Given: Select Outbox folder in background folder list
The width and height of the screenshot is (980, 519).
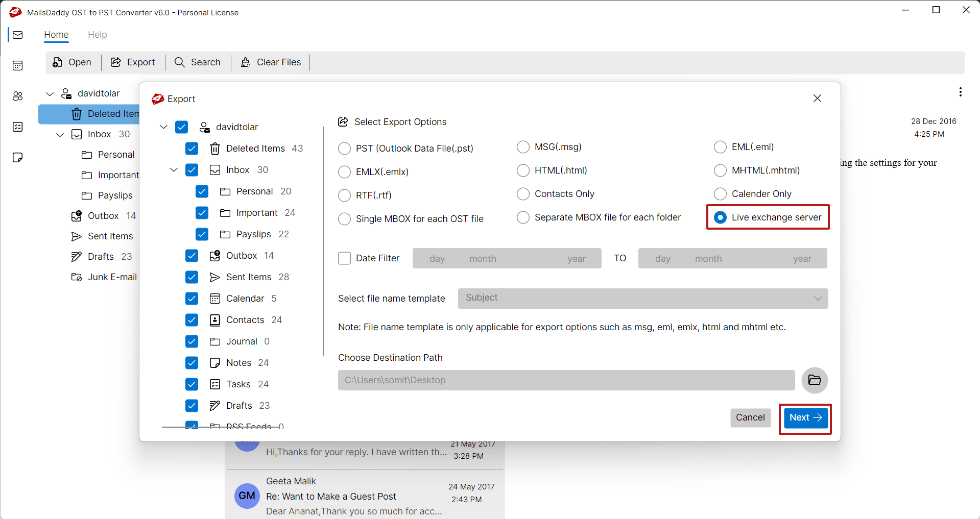Looking at the screenshot, I should (104, 216).
